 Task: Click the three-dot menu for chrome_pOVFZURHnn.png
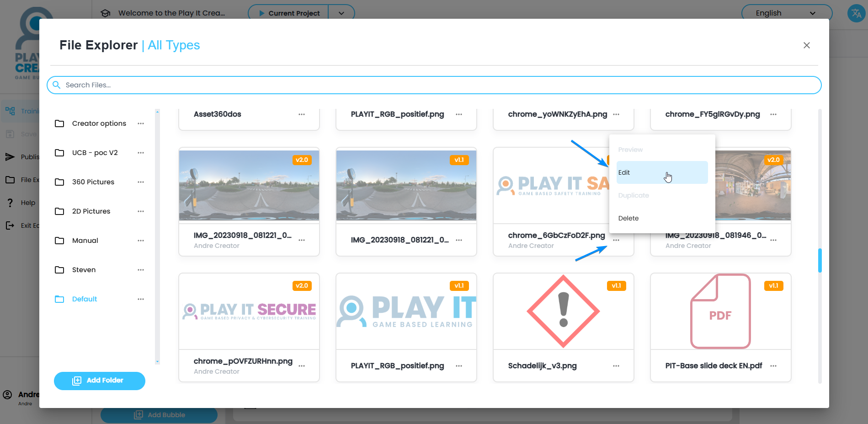coord(302,366)
